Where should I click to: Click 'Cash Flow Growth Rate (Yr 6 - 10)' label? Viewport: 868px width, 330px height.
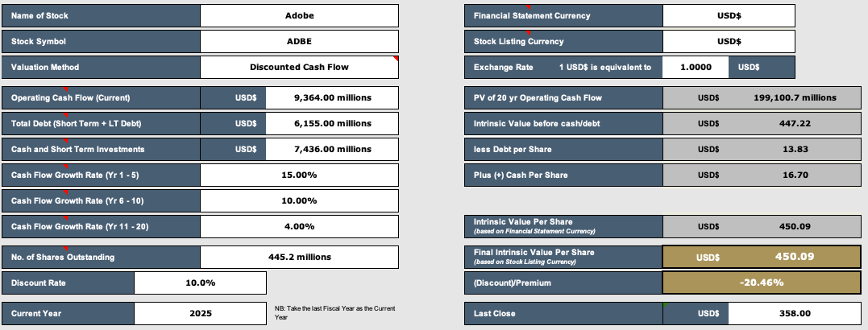77,200
